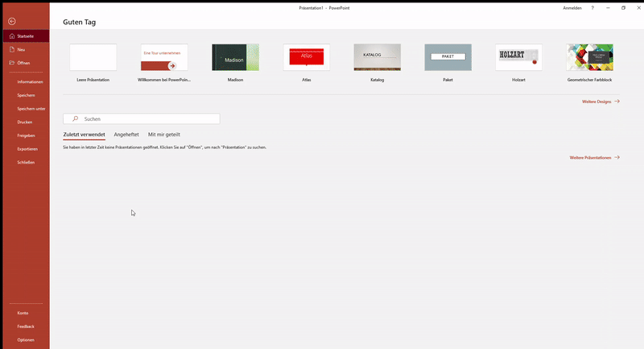Click the Öffnen label in sidebar
This screenshot has height=349, width=644.
tap(23, 63)
